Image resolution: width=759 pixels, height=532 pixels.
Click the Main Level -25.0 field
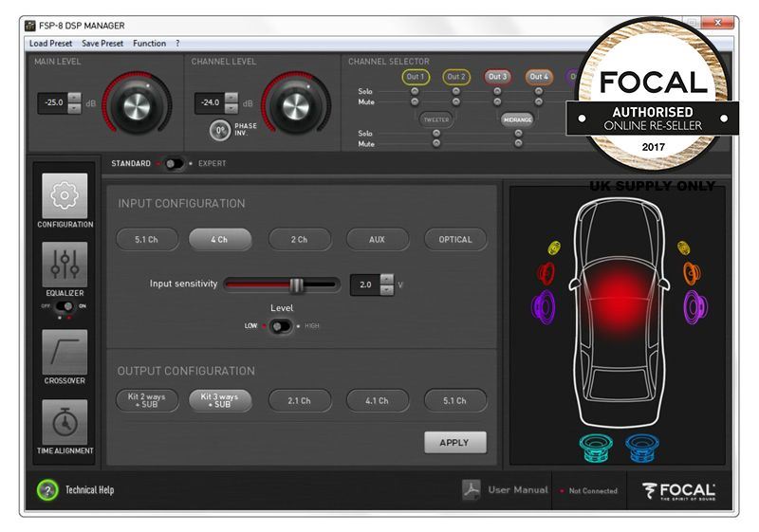[x=53, y=103]
